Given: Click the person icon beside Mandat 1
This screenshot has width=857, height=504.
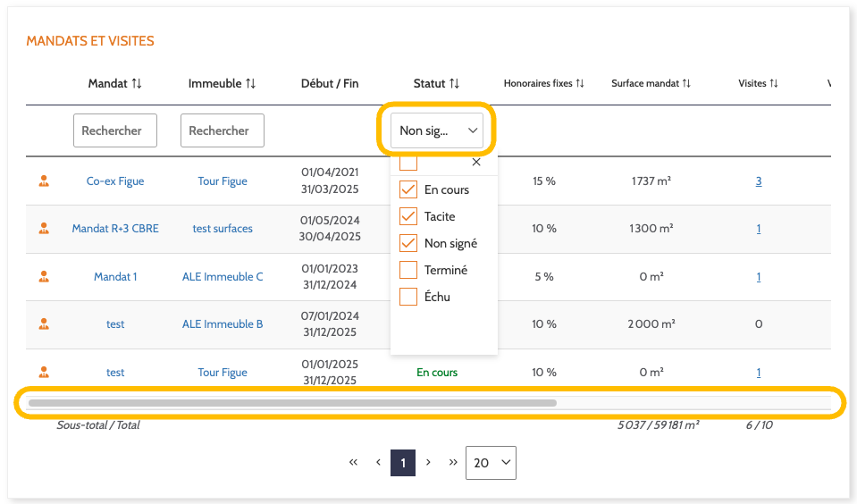Looking at the screenshot, I should click(44, 276).
